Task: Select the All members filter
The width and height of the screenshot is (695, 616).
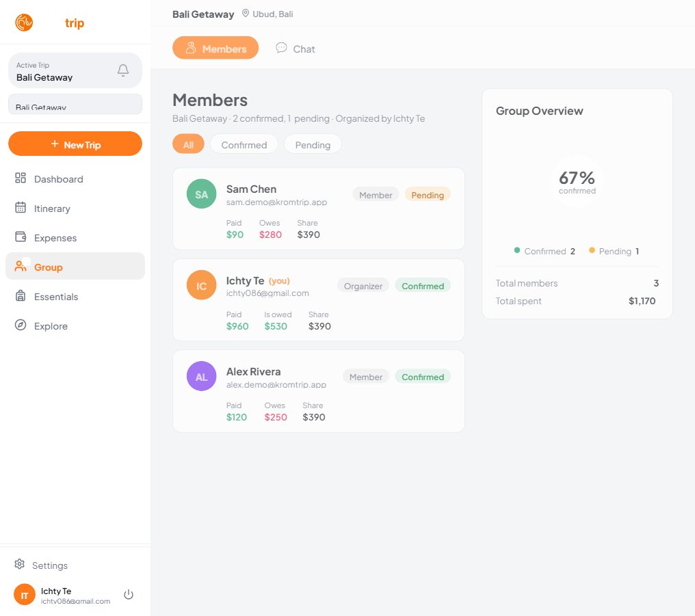Action: point(188,144)
